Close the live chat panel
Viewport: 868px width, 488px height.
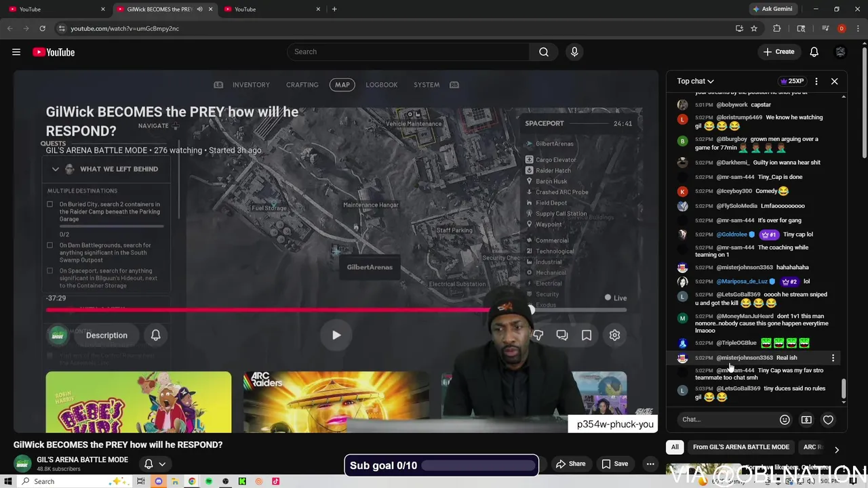click(x=835, y=81)
